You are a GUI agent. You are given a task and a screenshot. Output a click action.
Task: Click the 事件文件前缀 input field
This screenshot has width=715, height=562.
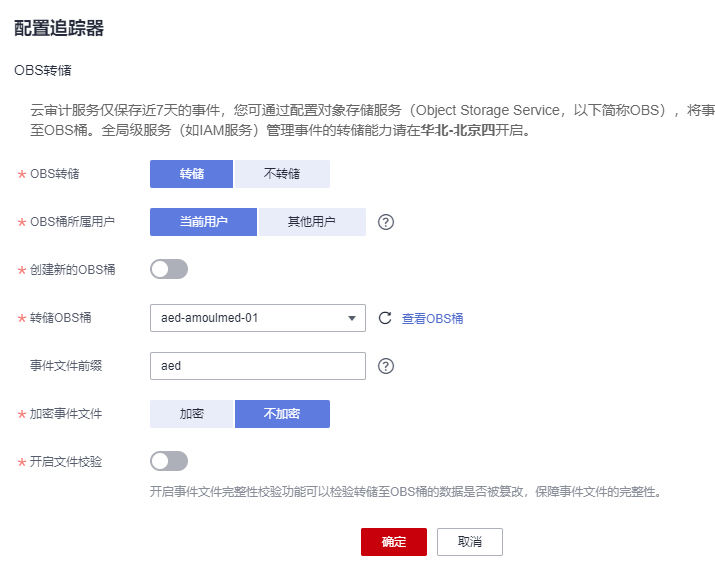click(257, 366)
